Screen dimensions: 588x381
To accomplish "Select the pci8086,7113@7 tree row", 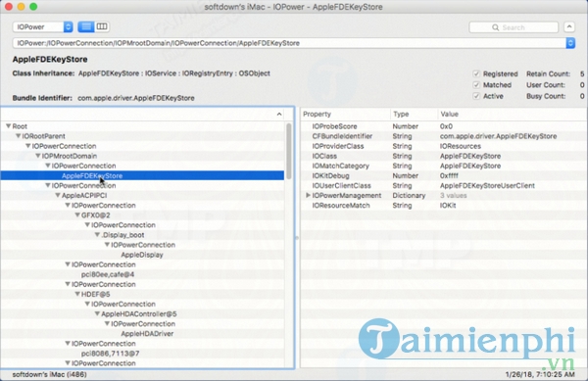I will pyautogui.click(x=142, y=354).
